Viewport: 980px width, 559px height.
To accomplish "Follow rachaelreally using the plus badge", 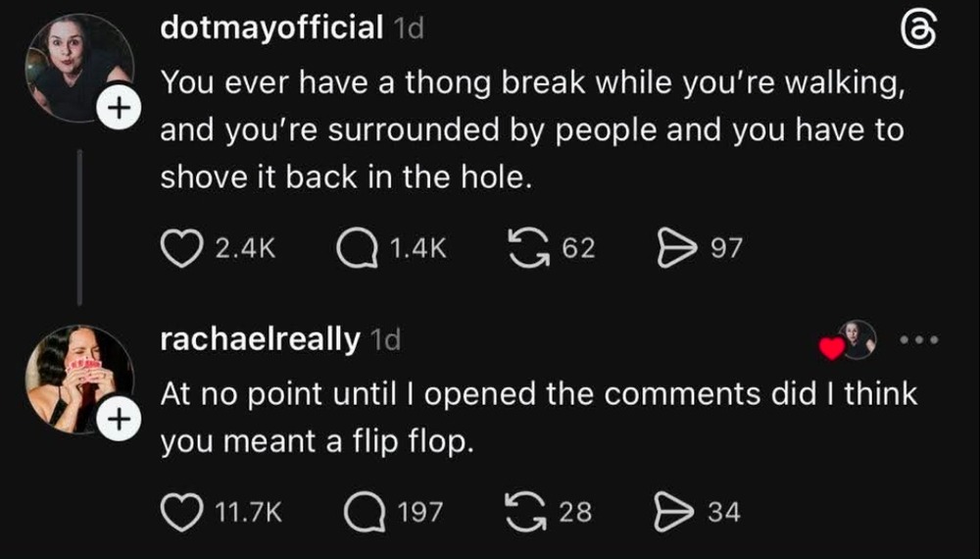I will [121, 419].
